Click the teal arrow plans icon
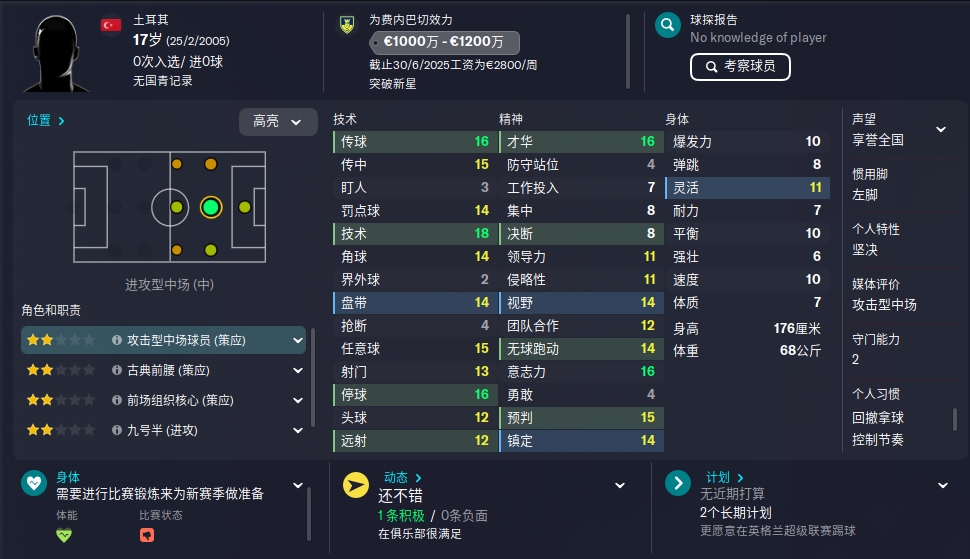Image resolution: width=970 pixels, height=559 pixels. [x=677, y=483]
